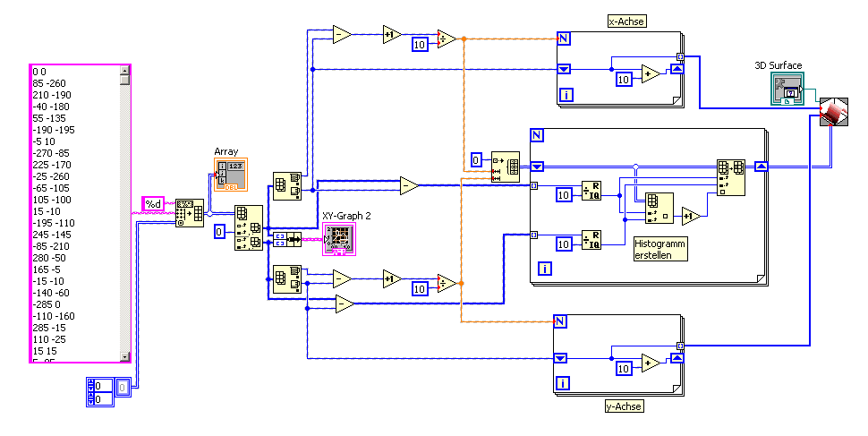
Task: Click the x-Achse loop label
Action: point(626,21)
